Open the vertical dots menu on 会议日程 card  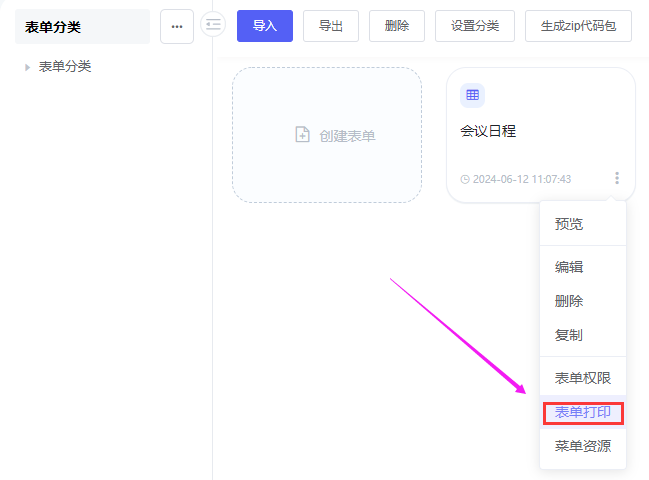pyautogui.click(x=616, y=178)
